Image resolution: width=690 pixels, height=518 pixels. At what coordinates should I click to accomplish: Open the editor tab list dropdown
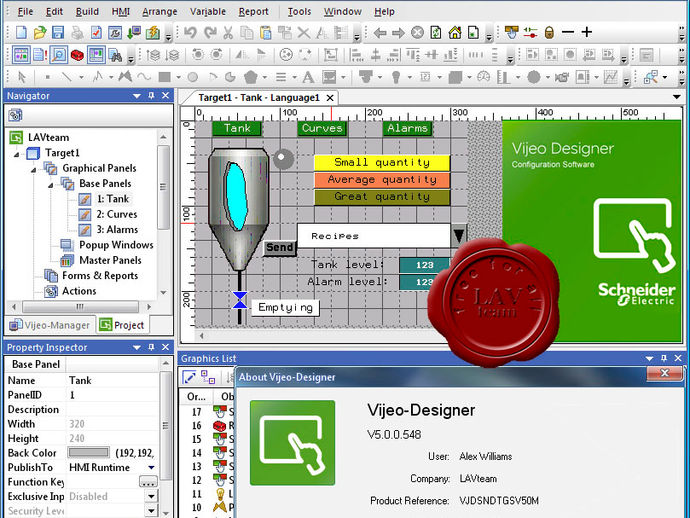(x=677, y=97)
